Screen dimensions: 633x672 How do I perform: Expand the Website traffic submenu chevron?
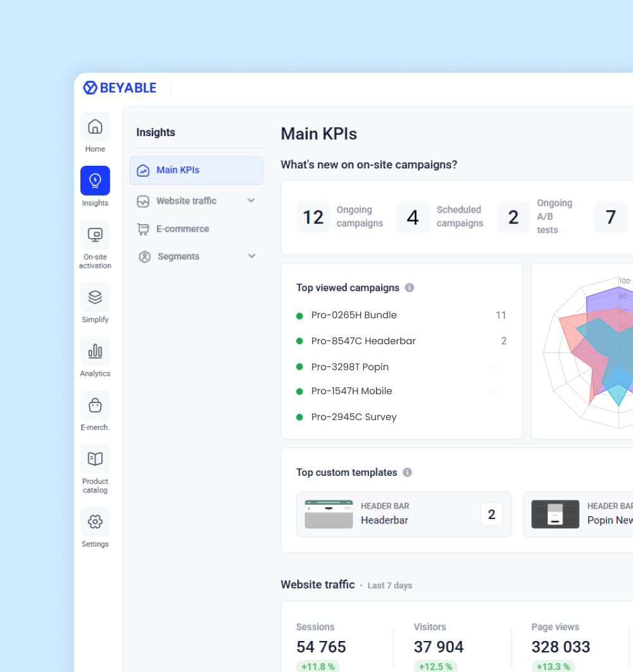coord(251,201)
